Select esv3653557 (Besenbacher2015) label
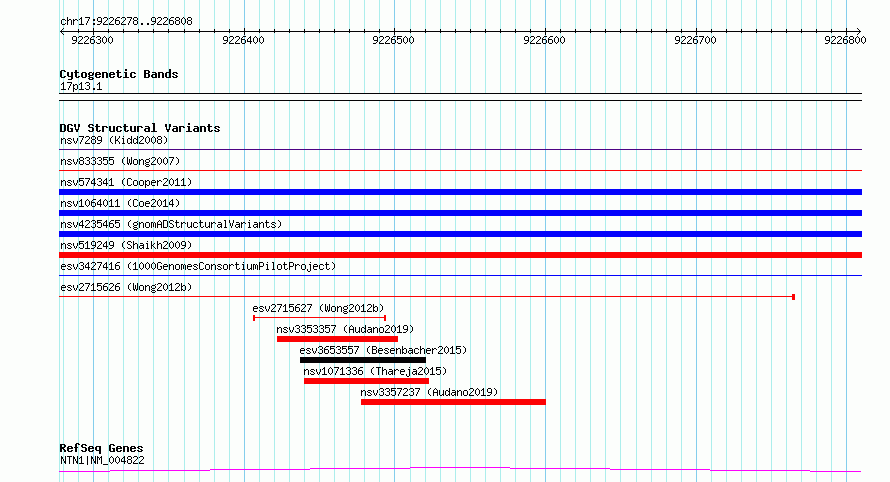Viewport: 890px width, 482px height. 383,350
